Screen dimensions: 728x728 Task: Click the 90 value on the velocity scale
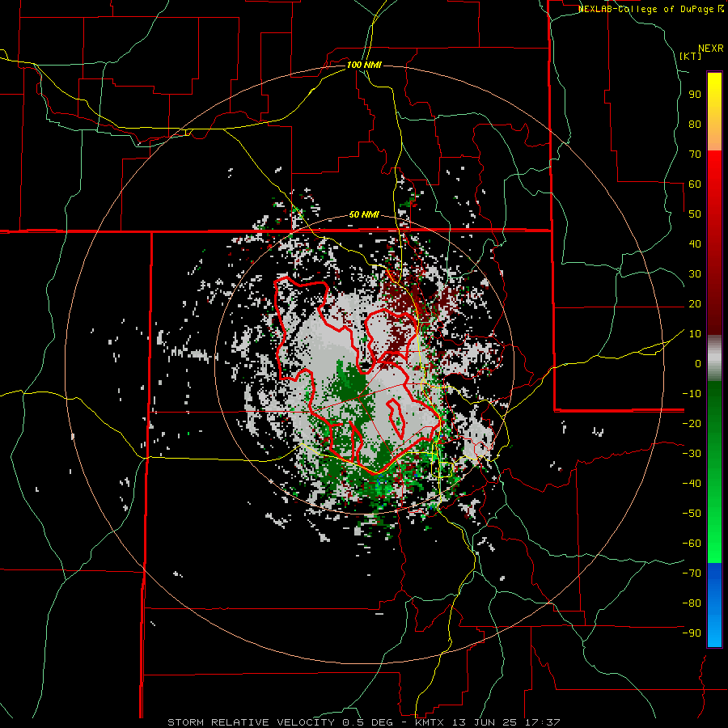tap(695, 95)
